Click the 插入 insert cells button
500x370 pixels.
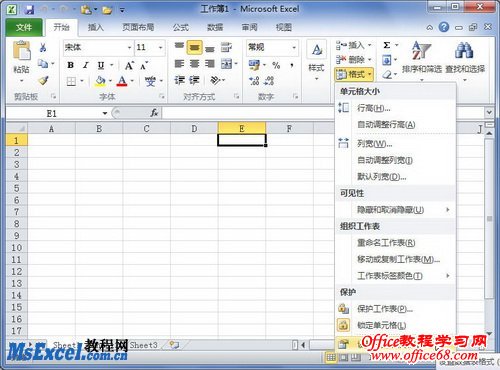point(354,45)
